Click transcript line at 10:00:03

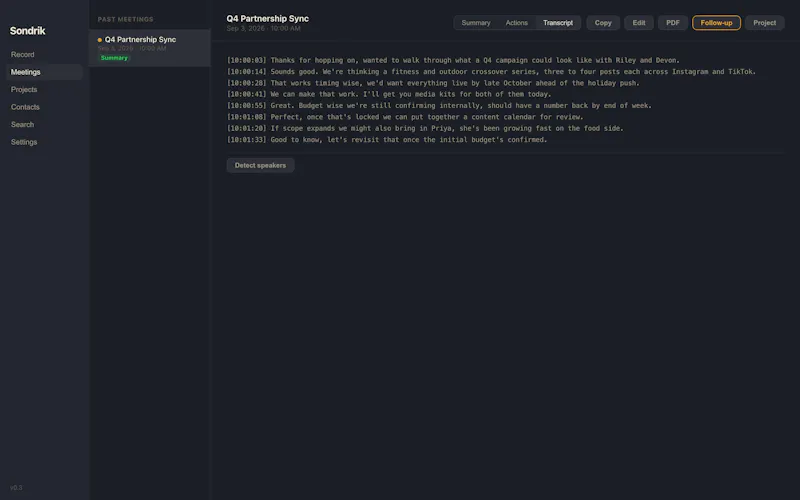453,60
